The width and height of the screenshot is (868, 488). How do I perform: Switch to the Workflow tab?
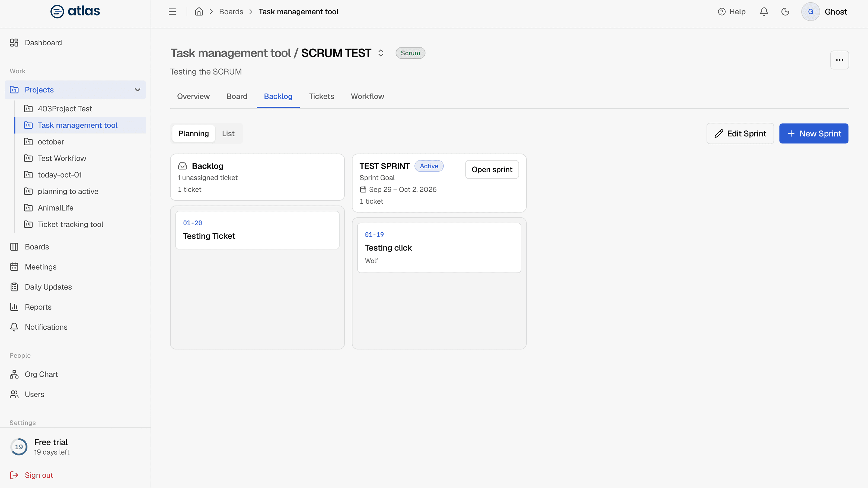click(x=367, y=97)
